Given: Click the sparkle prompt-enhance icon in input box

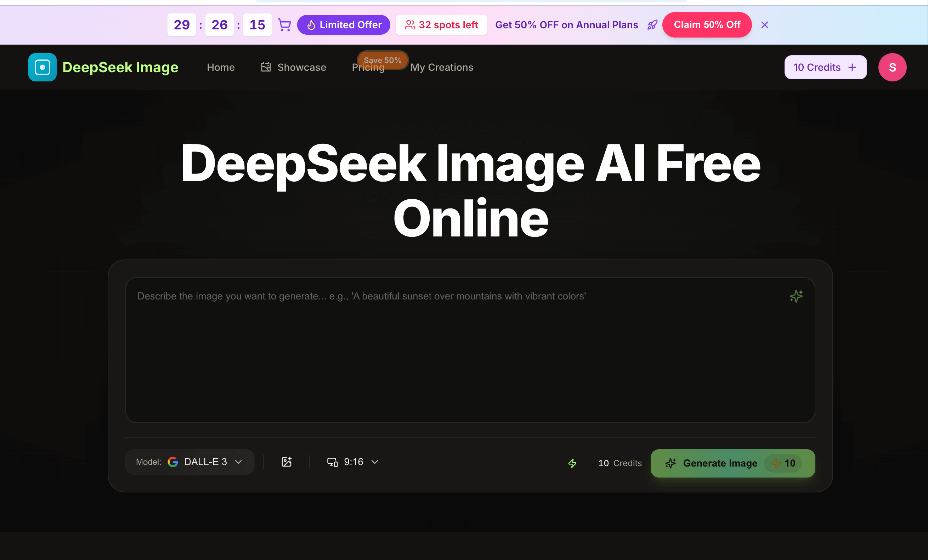Looking at the screenshot, I should click(x=796, y=296).
